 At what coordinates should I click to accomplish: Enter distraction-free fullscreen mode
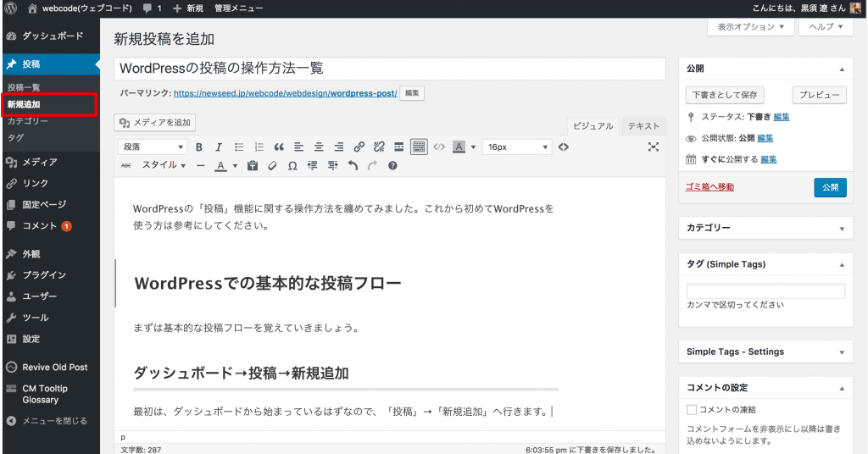coord(654,147)
